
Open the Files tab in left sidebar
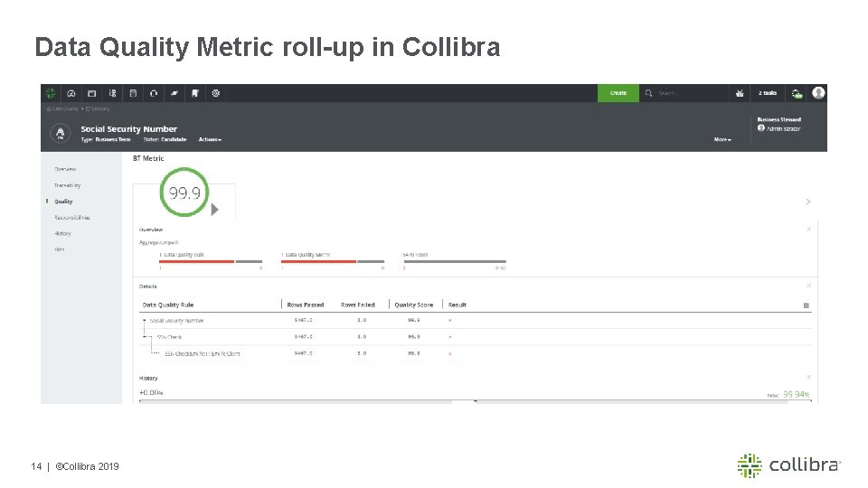pyautogui.click(x=60, y=249)
